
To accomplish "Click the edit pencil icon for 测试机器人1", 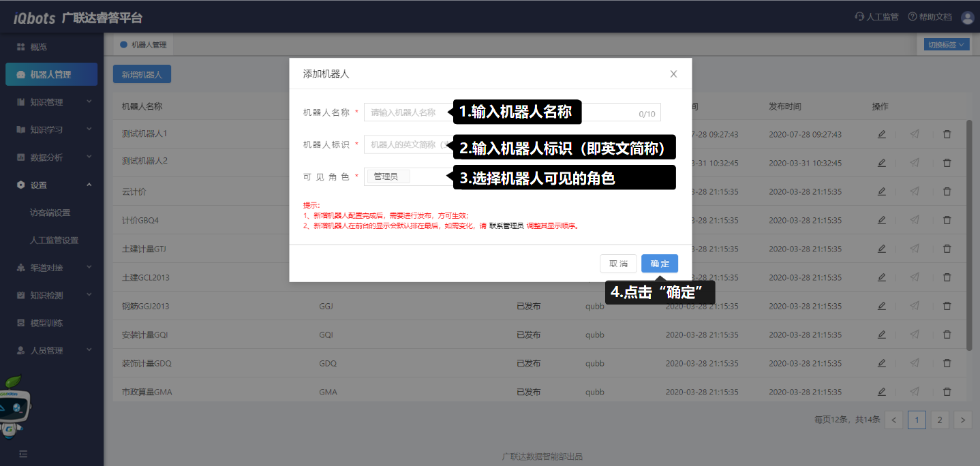I will tap(881, 134).
